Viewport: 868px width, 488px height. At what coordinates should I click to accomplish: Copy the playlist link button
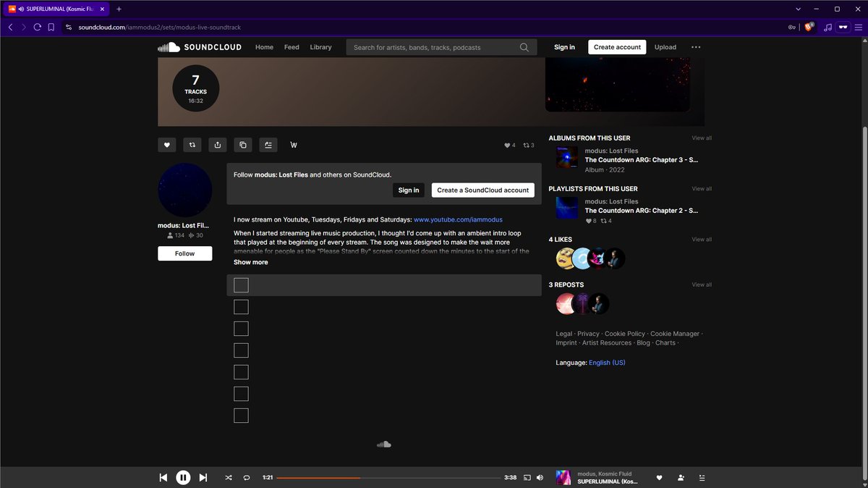[x=243, y=145]
